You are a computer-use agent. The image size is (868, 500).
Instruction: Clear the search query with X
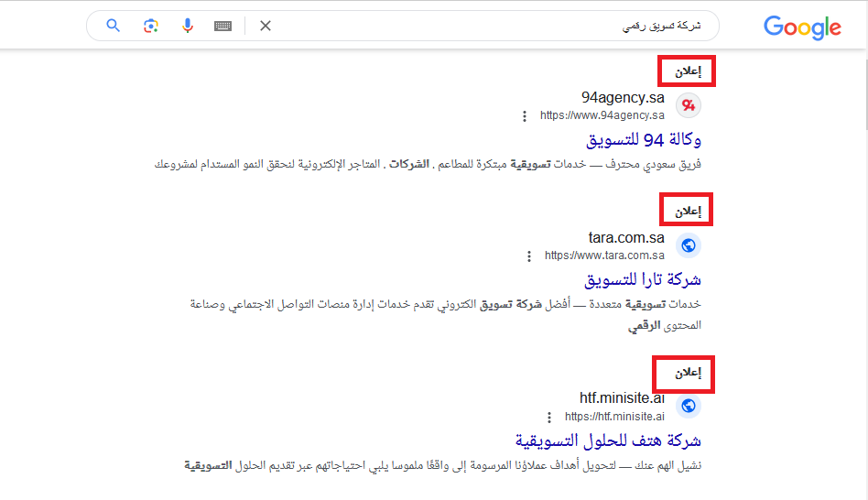pos(266,26)
